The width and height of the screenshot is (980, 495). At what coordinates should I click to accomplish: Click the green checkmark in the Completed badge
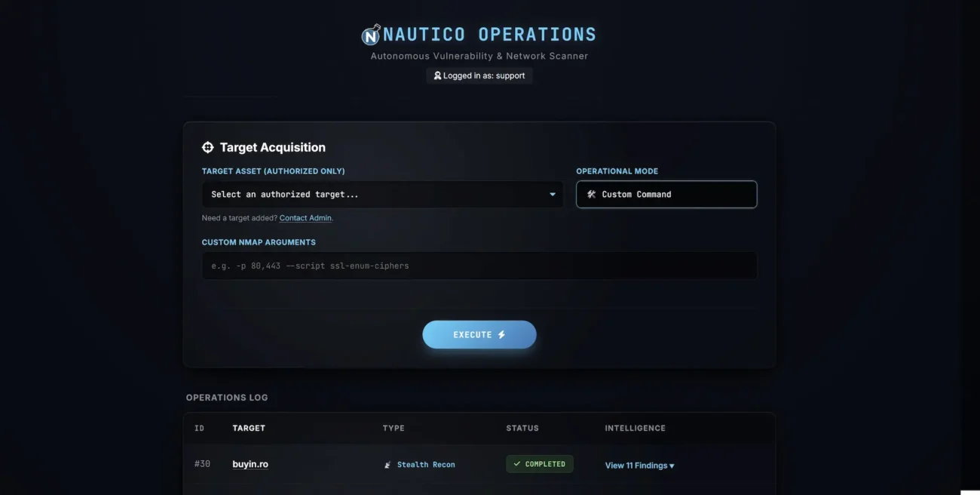516,463
